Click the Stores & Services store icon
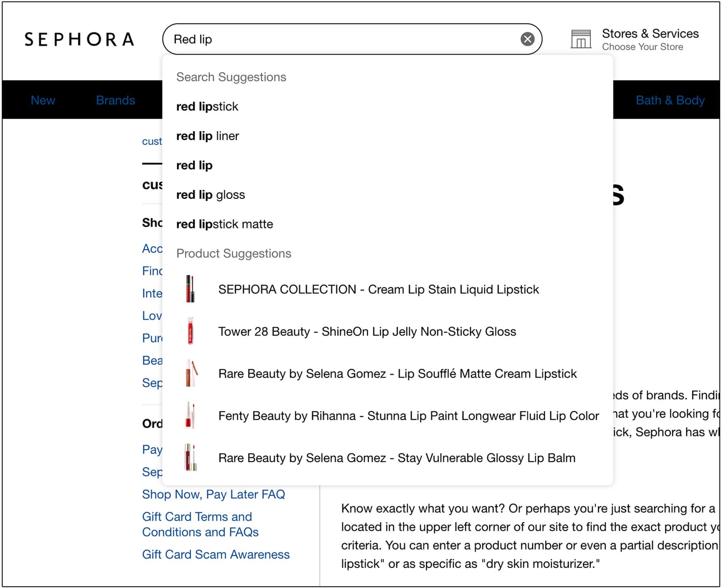Viewport: 722px width, 588px height. (x=581, y=39)
